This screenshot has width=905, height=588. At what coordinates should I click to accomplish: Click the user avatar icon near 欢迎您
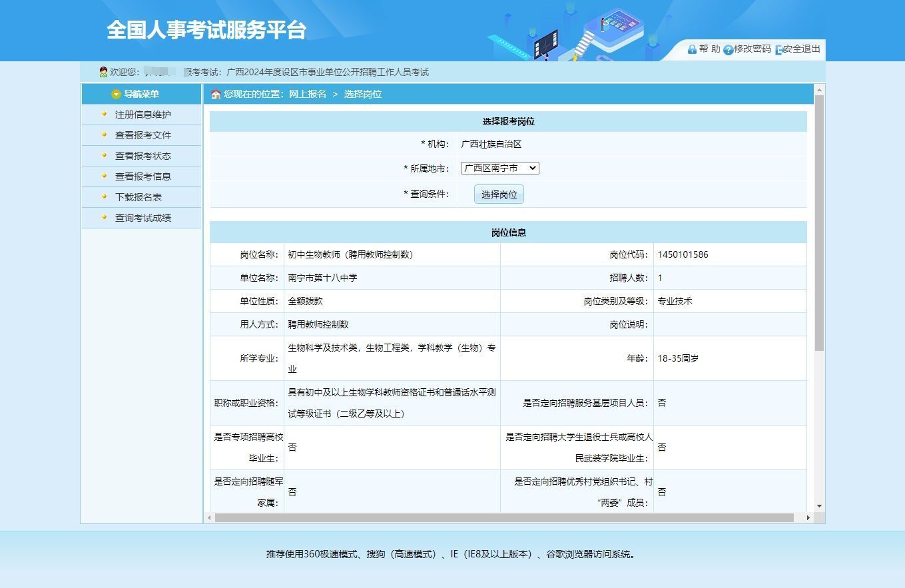click(x=103, y=72)
